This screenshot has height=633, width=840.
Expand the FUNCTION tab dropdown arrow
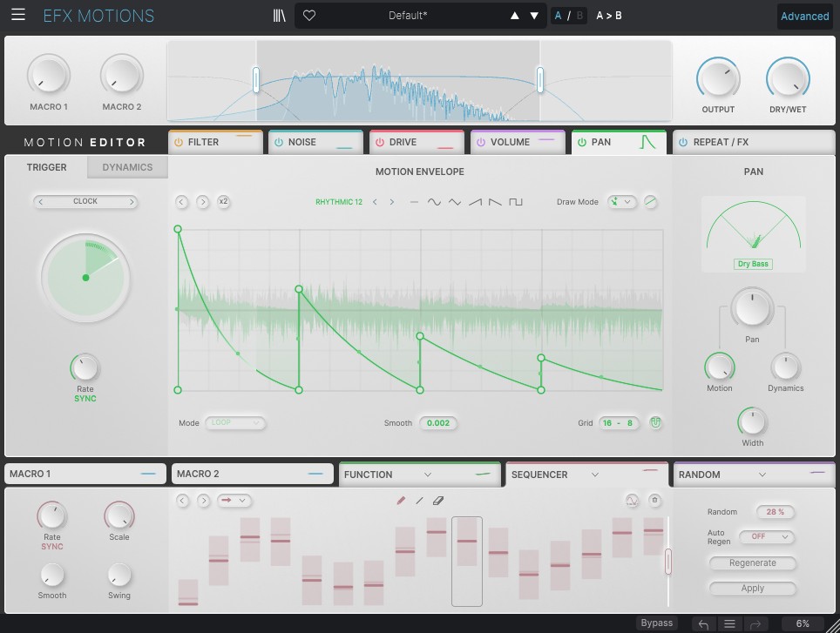click(x=428, y=475)
